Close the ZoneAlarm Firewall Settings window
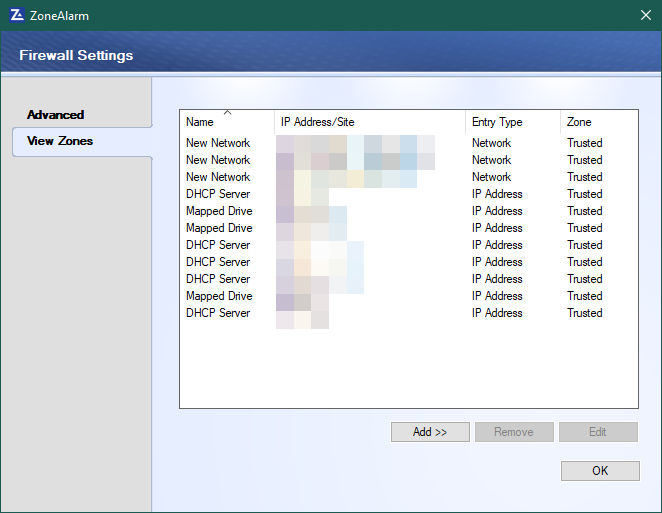Image resolution: width=662 pixels, height=513 pixels. (646, 16)
